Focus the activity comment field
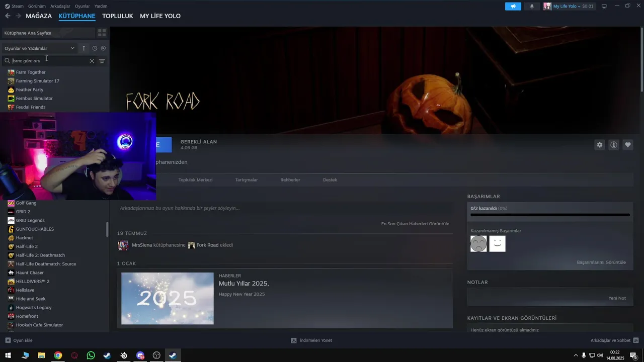 285,208
